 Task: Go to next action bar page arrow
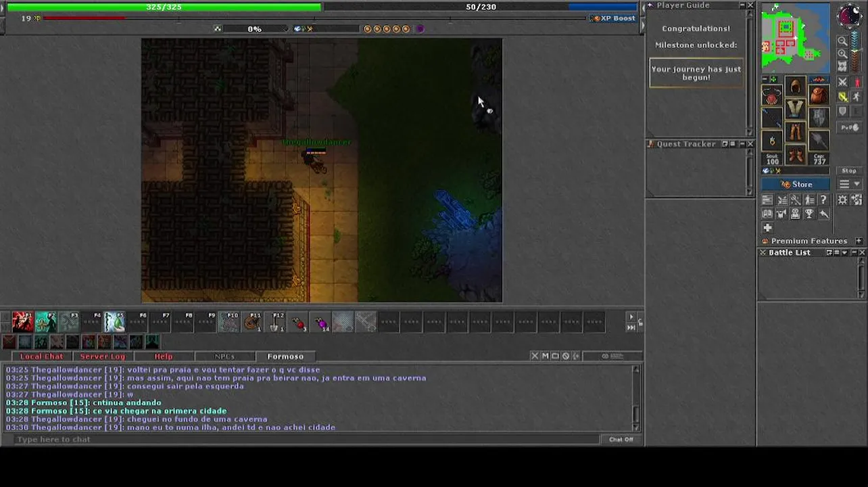(x=631, y=317)
